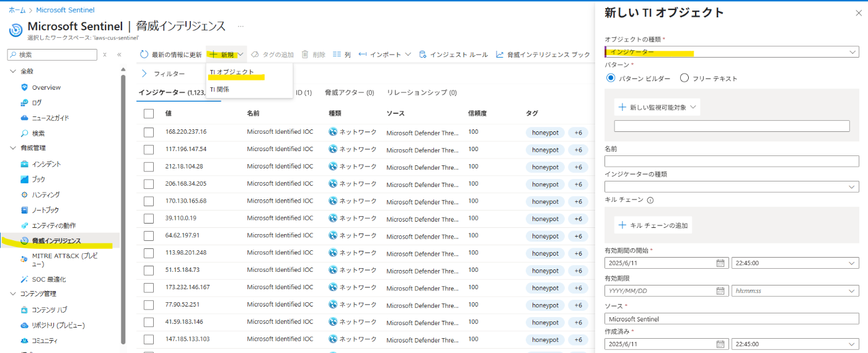Open エンティティの動作 in sidebar
868x353 pixels.
(x=54, y=225)
